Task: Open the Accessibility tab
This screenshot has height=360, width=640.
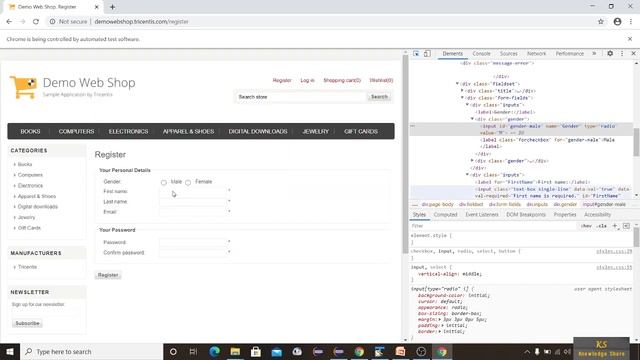Action: coord(598,214)
